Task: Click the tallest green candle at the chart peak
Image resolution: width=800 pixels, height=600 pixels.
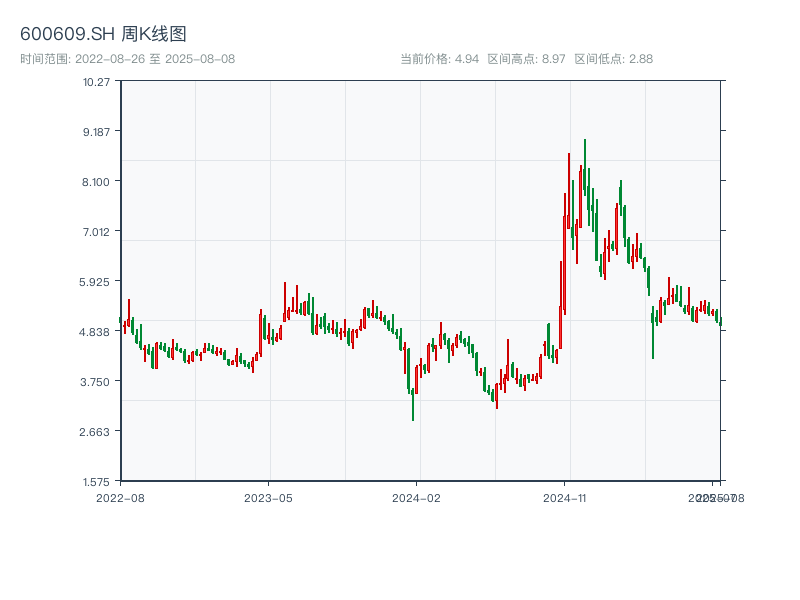Action: [585, 168]
